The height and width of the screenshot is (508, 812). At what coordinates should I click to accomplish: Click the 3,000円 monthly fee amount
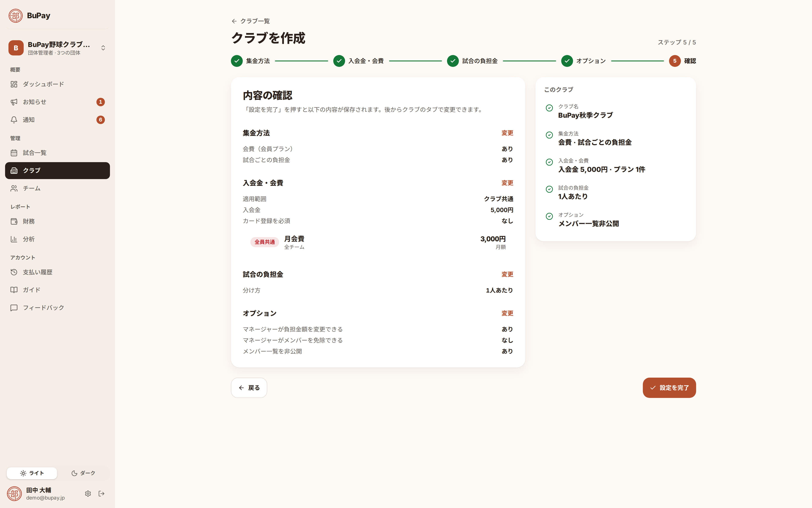coord(493,239)
